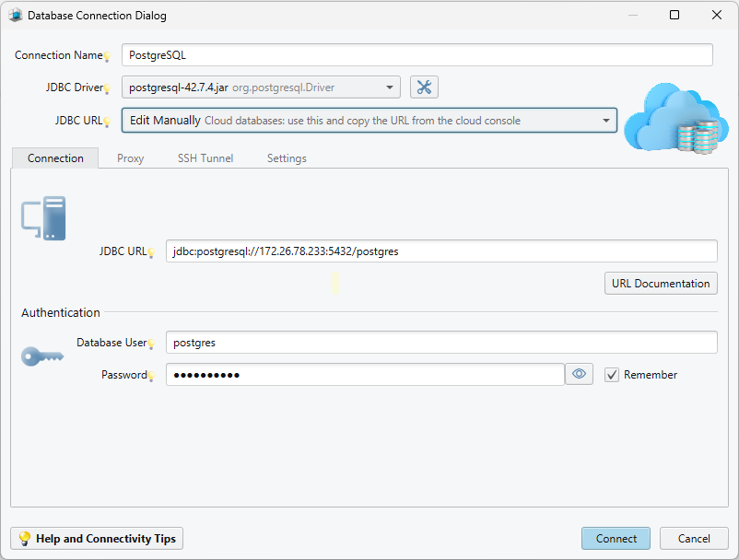Viewport: 739px width, 560px height.
Task: Open URL Documentation
Action: tap(660, 283)
